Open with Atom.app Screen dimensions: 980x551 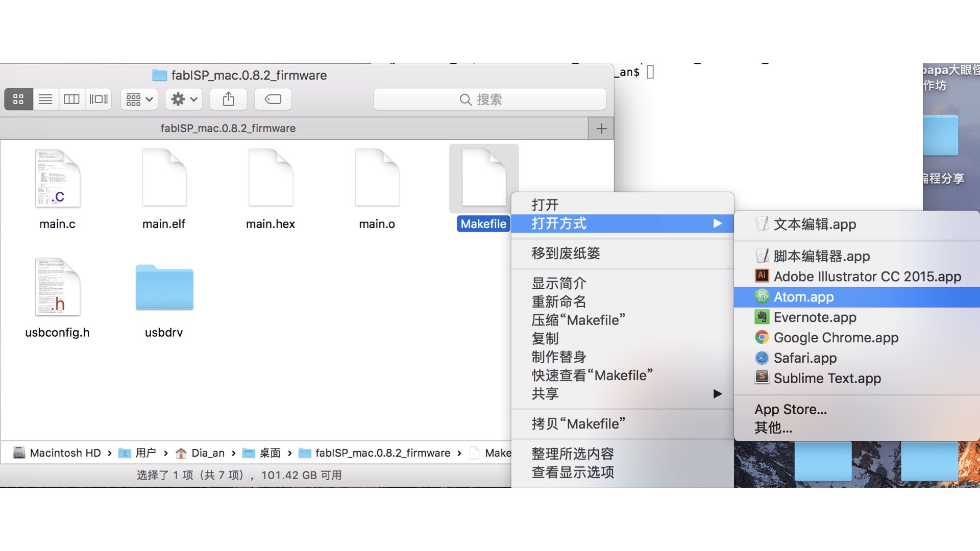(x=857, y=296)
